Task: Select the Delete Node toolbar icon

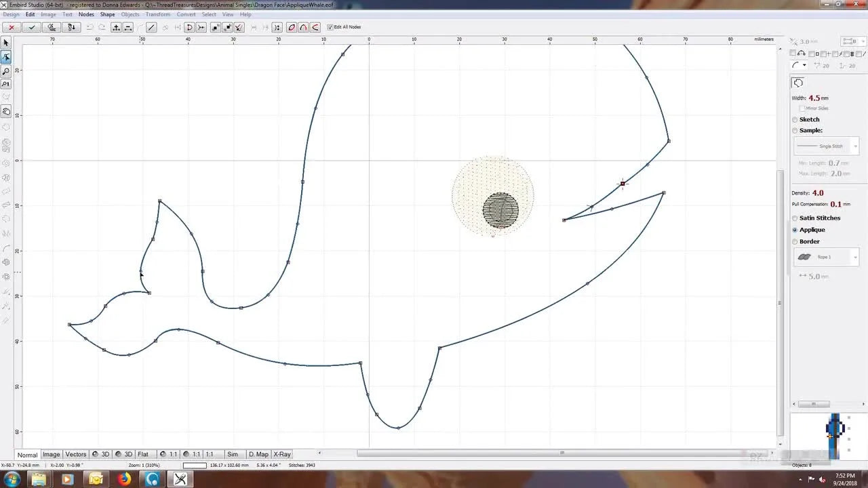Action: [127, 27]
